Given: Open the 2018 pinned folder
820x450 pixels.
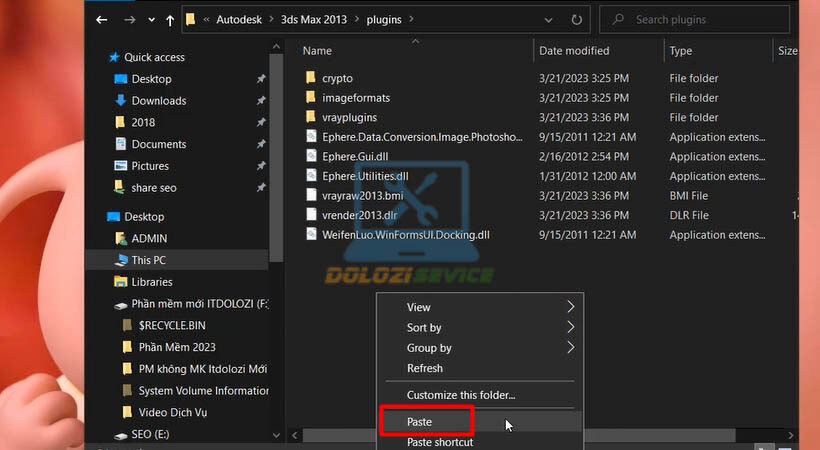Looking at the screenshot, I should pos(143,122).
